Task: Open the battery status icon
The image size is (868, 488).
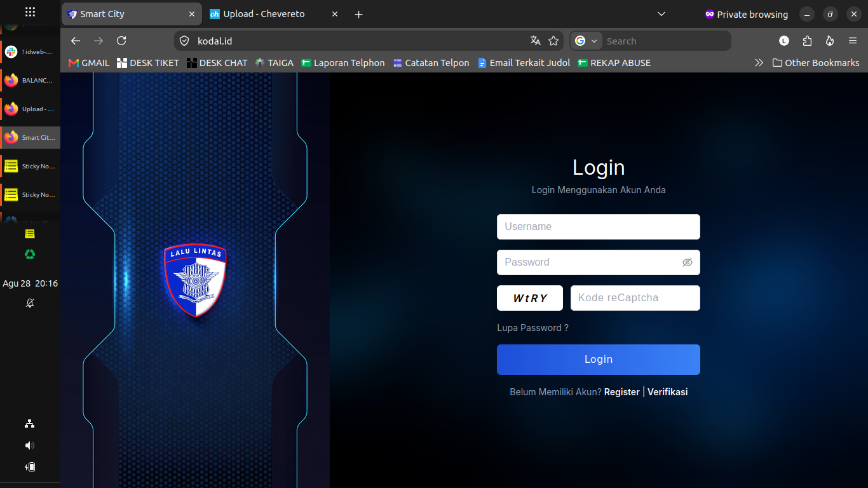Action: (x=30, y=467)
